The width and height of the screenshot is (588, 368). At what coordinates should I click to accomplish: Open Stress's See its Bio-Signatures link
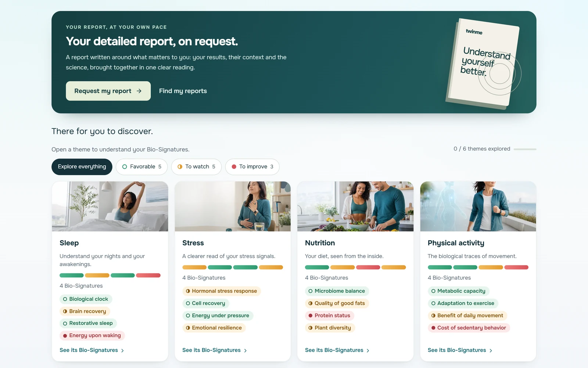(215, 350)
